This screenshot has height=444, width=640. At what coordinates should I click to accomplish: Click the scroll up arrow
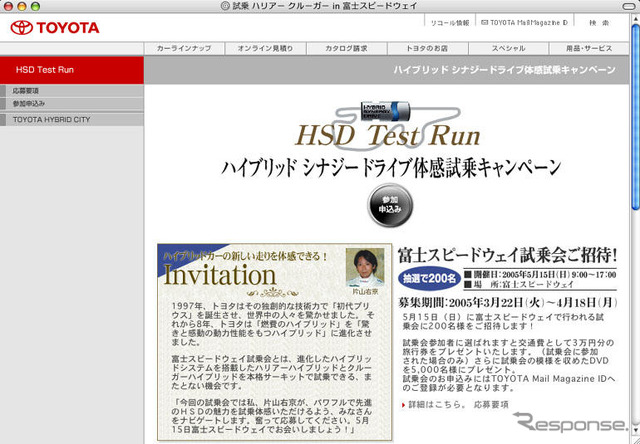coord(636,18)
